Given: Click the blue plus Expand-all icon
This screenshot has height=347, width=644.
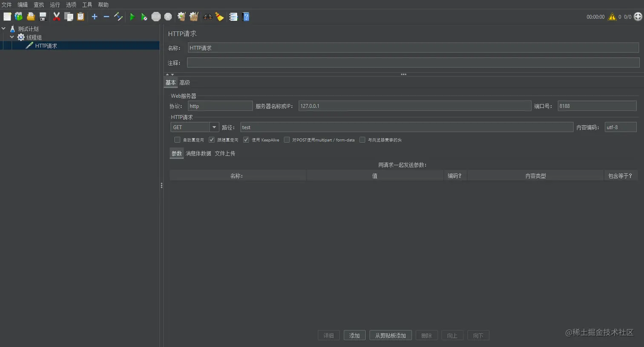Looking at the screenshot, I should pyautogui.click(x=95, y=17).
